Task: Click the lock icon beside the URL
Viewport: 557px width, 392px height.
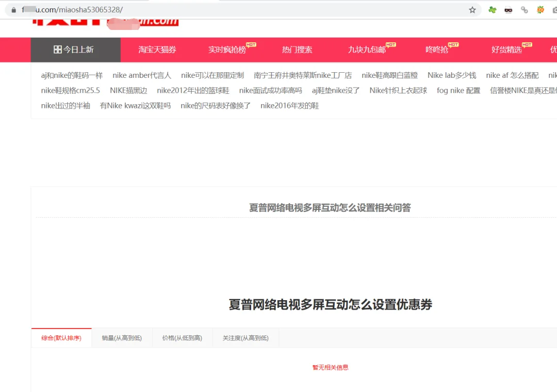Action: click(x=14, y=10)
